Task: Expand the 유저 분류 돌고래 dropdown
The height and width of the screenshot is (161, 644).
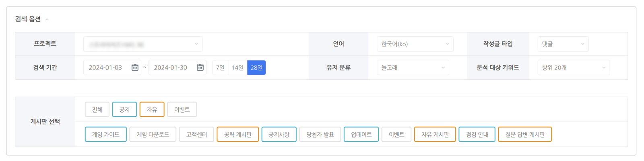Action: click(413, 68)
